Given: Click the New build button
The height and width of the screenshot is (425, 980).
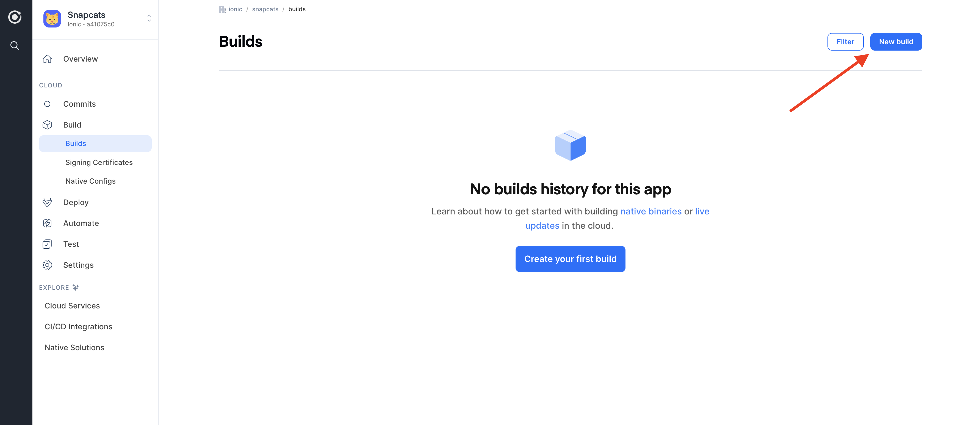Looking at the screenshot, I should (896, 42).
